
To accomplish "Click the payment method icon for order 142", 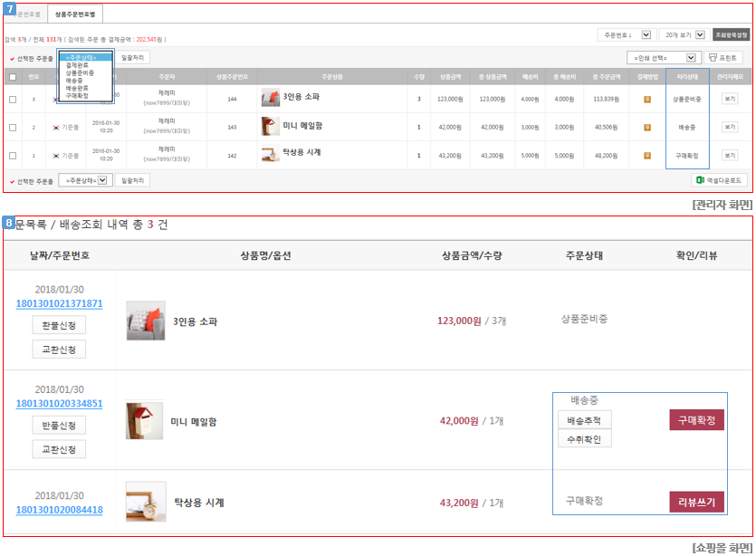I will [x=647, y=155].
